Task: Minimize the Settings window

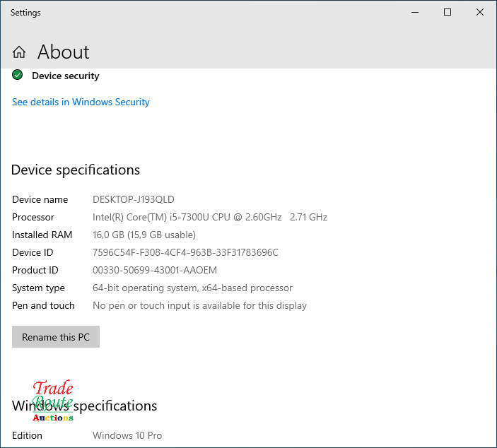Action: point(415,12)
